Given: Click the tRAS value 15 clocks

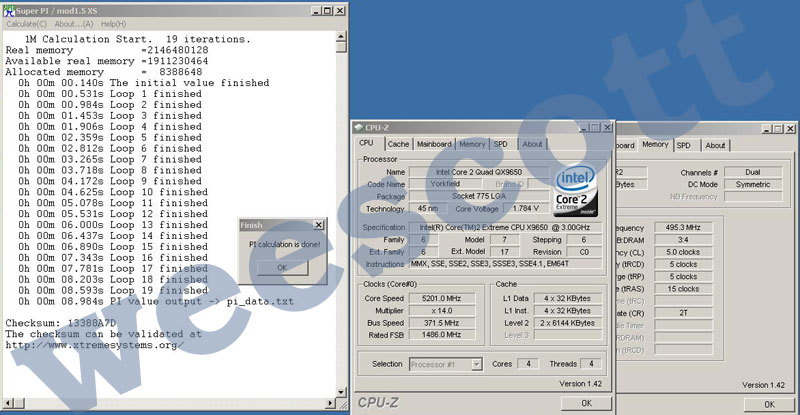Looking at the screenshot, I should point(683,289).
